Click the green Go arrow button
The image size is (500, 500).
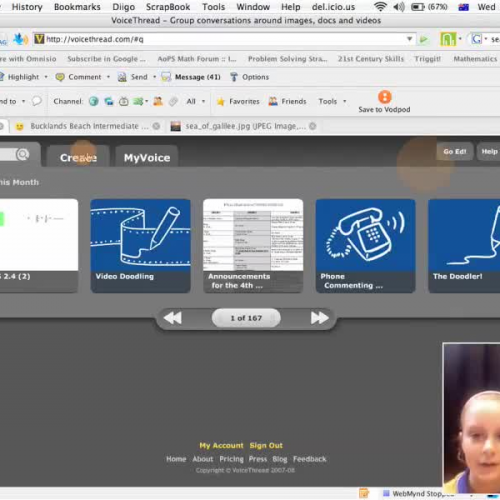(x=424, y=40)
